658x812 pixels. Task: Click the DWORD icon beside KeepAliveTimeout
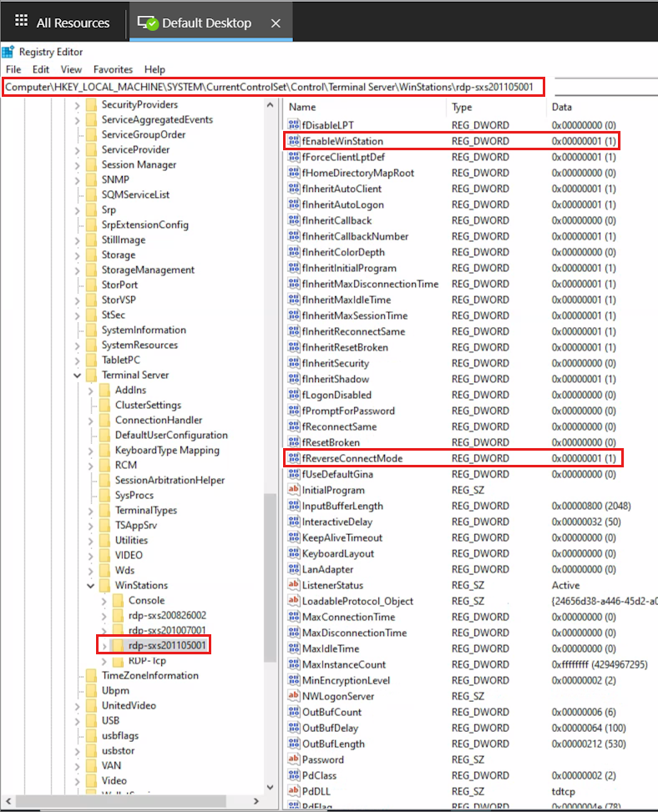(294, 537)
